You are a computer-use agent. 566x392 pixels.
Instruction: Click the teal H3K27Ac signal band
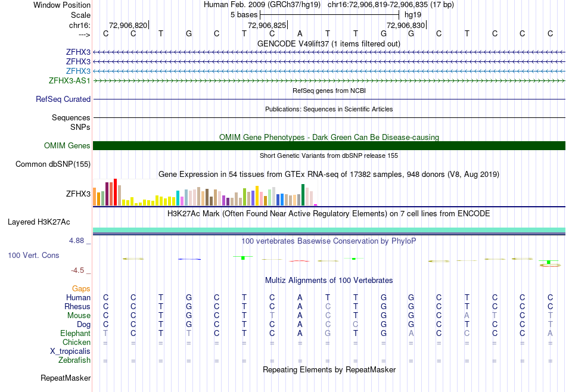[329, 230]
